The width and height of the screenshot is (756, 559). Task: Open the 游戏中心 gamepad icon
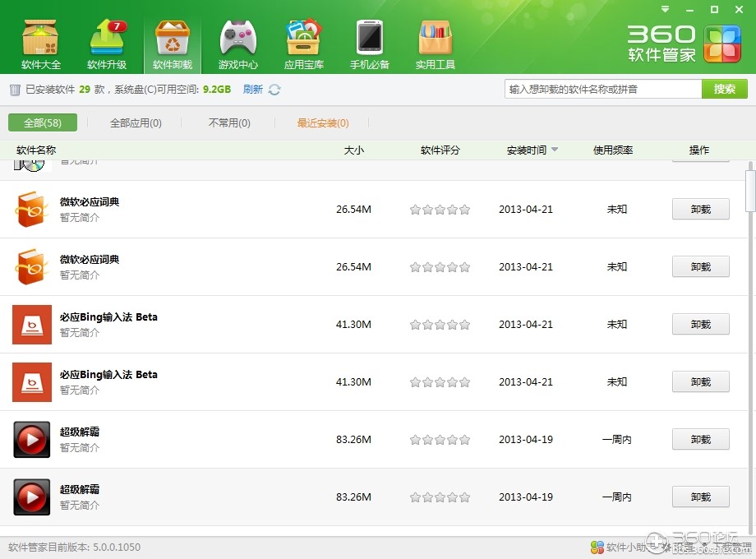[238, 44]
